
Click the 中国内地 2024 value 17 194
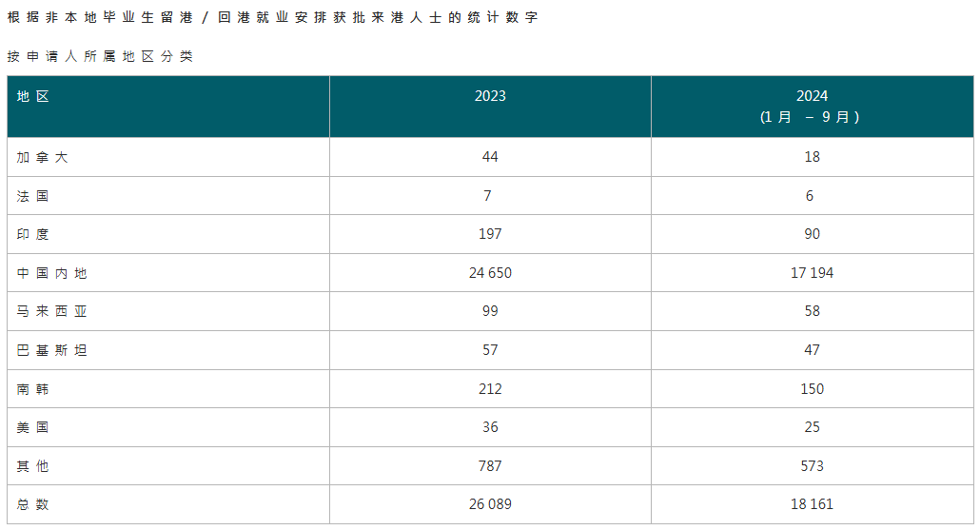[x=812, y=273]
